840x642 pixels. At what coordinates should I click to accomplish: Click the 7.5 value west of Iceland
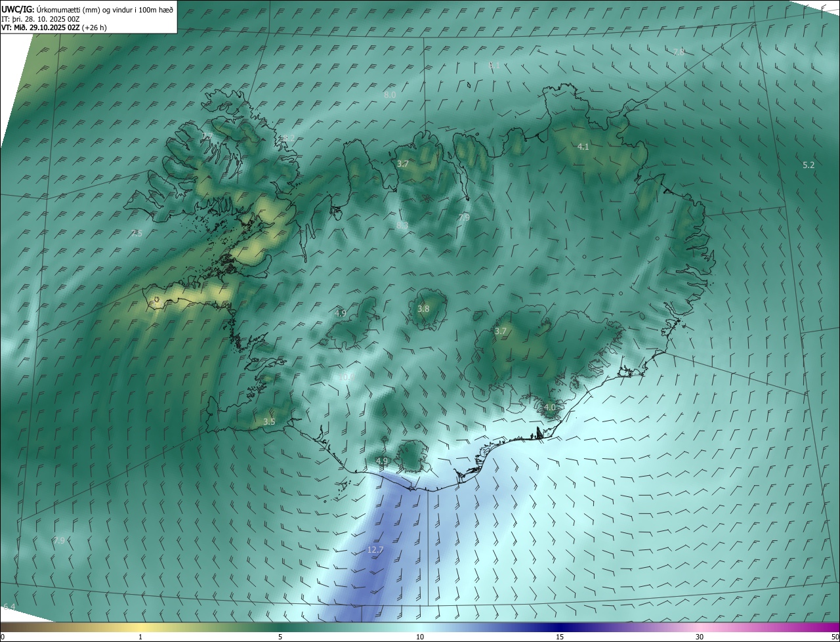coord(136,233)
